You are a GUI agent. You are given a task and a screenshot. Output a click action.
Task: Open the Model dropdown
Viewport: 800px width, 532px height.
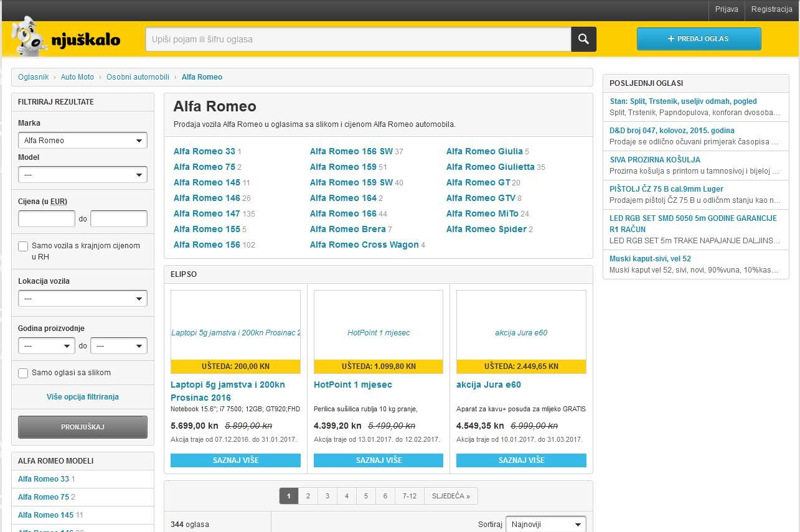pos(83,175)
